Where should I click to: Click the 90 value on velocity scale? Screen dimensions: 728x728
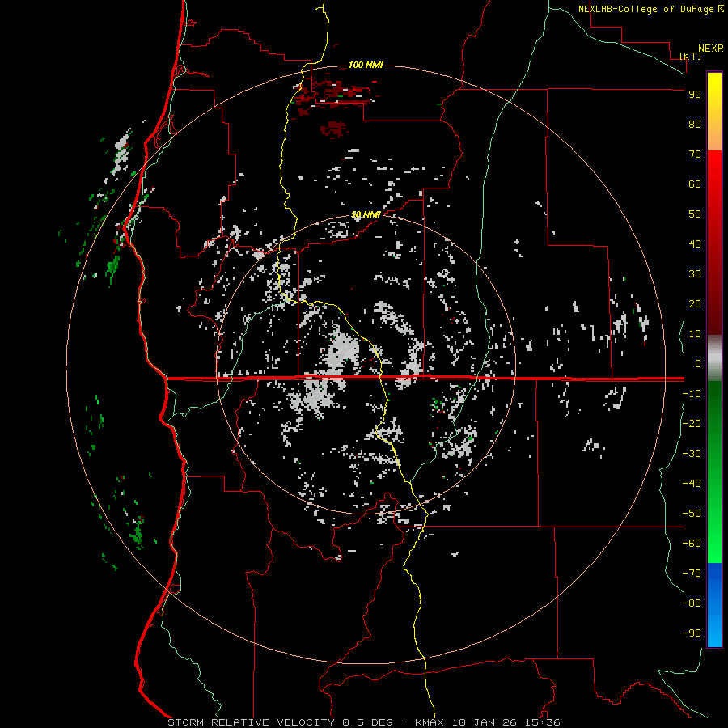pyautogui.click(x=695, y=95)
